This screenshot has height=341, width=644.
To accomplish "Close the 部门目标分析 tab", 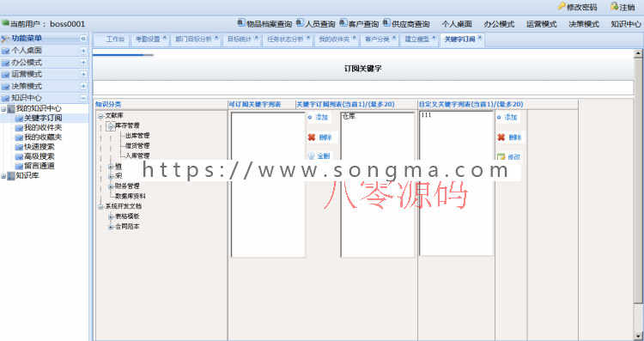I will tap(216, 38).
